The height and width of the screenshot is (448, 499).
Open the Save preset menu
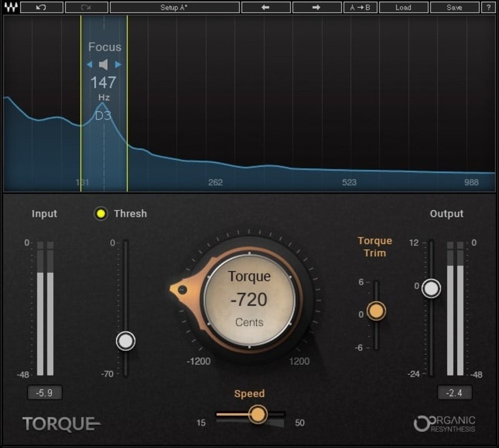454,7
